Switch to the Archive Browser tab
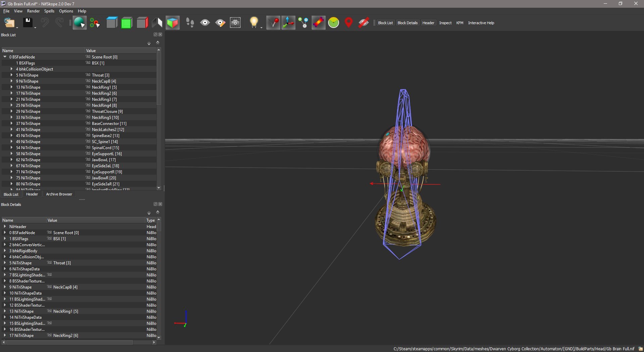The image size is (644, 352). (59, 194)
